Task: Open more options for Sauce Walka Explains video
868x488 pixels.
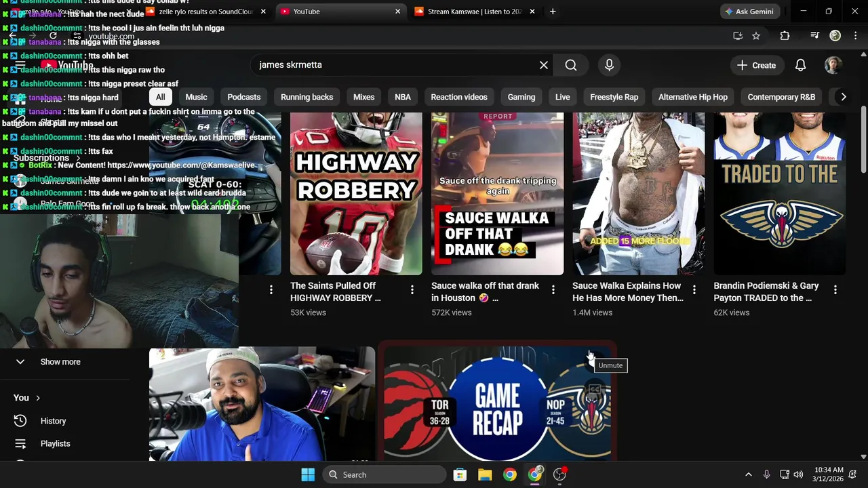Action: (694, 290)
